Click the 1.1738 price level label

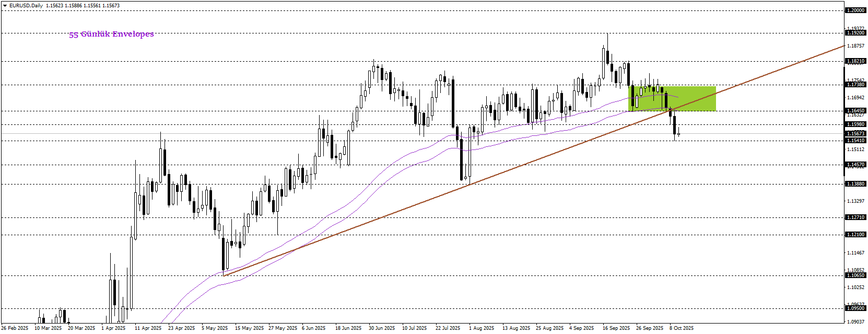tap(855, 85)
